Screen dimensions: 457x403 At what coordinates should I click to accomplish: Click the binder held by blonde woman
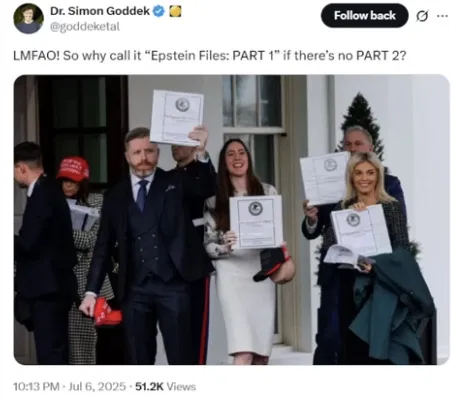click(362, 230)
